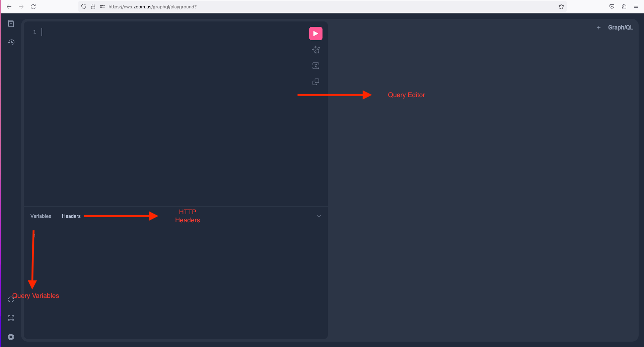Re-fetch the GraphQL schema
This screenshot has height=347, width=644.
(11, 299)
